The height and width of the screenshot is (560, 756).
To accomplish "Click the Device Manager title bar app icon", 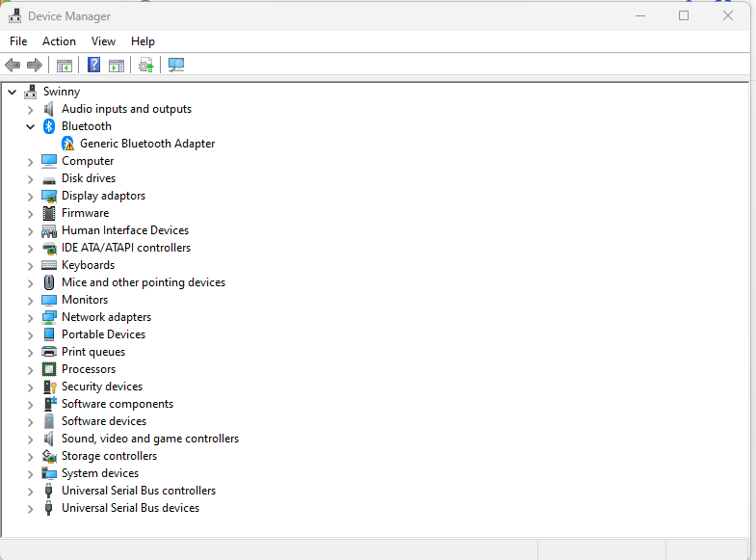I will [x=15, y=16].
